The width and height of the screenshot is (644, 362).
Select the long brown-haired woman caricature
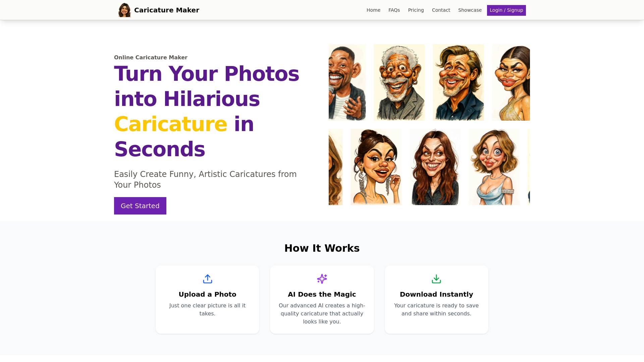click(x=435, y=167)
